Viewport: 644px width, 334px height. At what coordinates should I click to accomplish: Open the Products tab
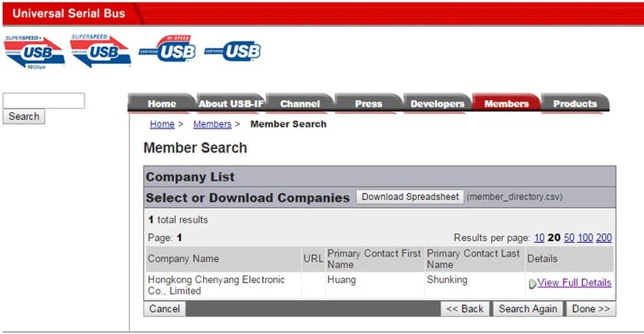(x=575, y=104)
